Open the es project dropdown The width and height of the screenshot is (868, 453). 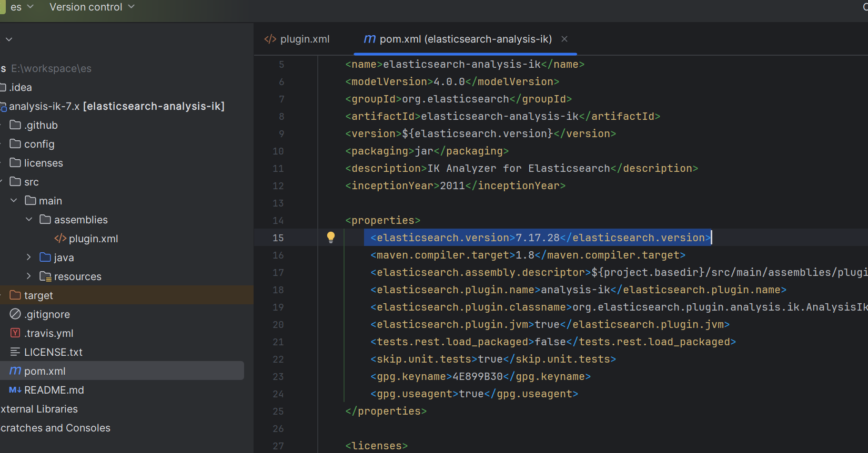click(21, 7)
